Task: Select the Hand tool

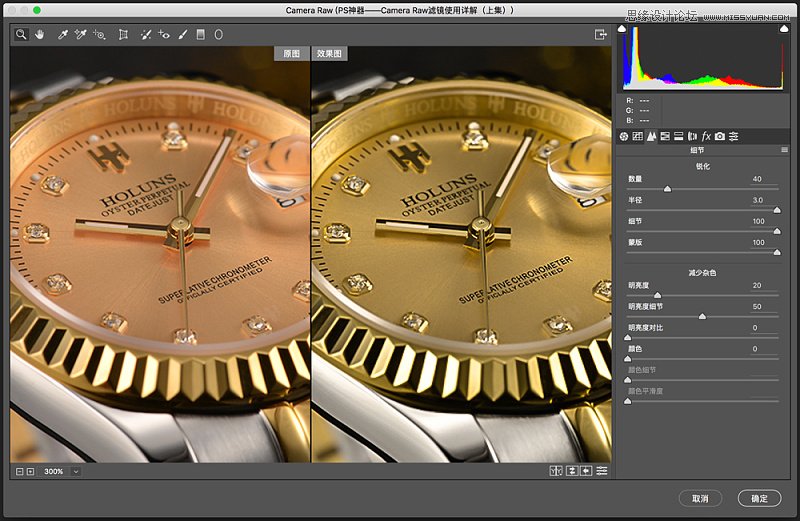Action: 39,34
